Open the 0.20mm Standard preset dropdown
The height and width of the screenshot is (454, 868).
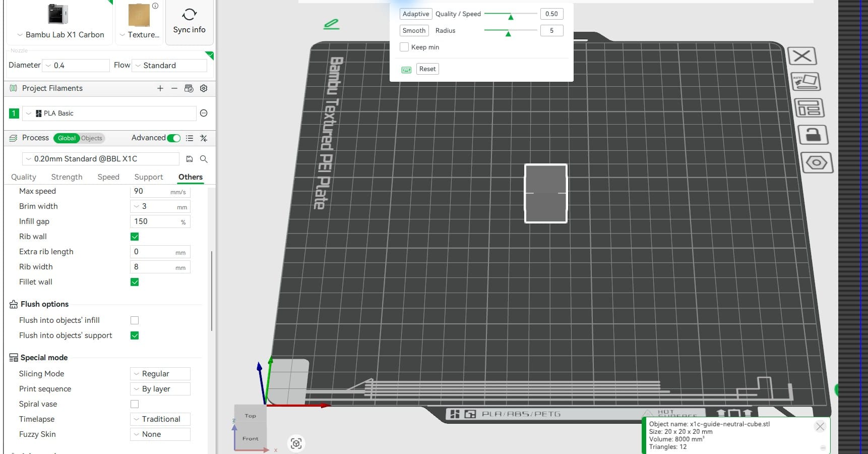click(101, 159)
